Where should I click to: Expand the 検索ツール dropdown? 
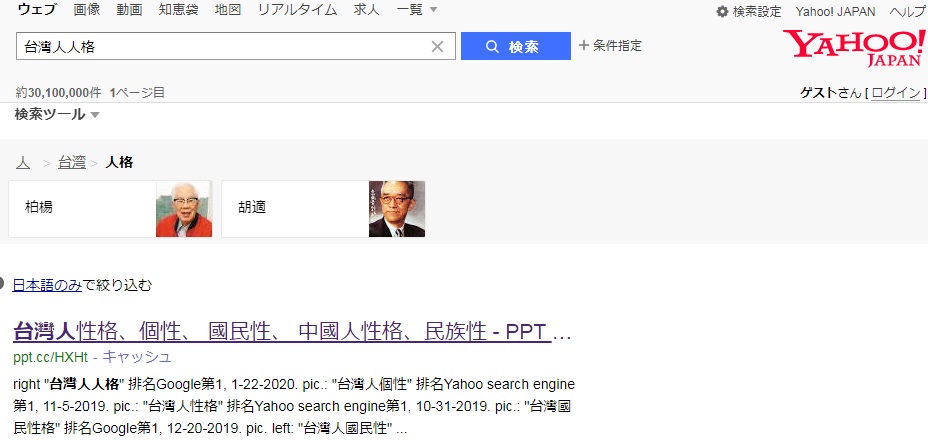pos(57,114)
